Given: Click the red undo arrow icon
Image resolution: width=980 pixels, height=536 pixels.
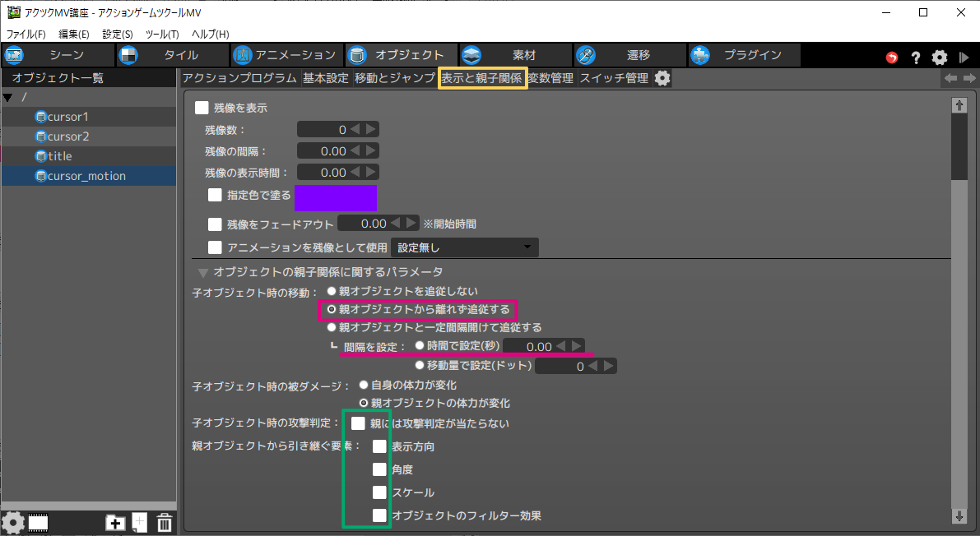Looking at the screenshot, I should tap(892, 58).
